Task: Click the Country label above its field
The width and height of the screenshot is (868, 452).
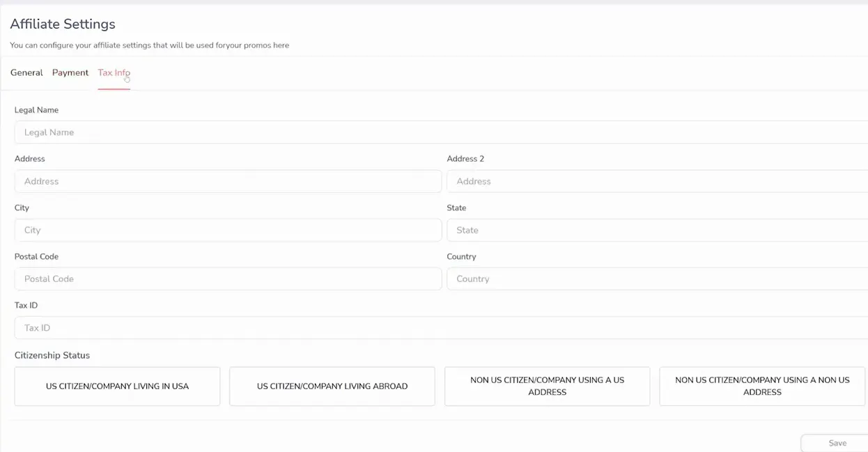Action: point(461,256)
